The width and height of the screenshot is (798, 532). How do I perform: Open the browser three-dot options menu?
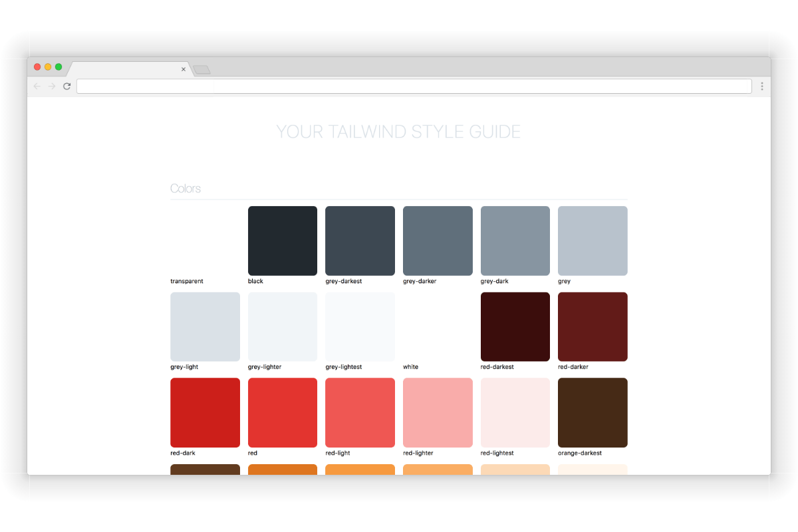pyautogui.click(x=761, y=86)
